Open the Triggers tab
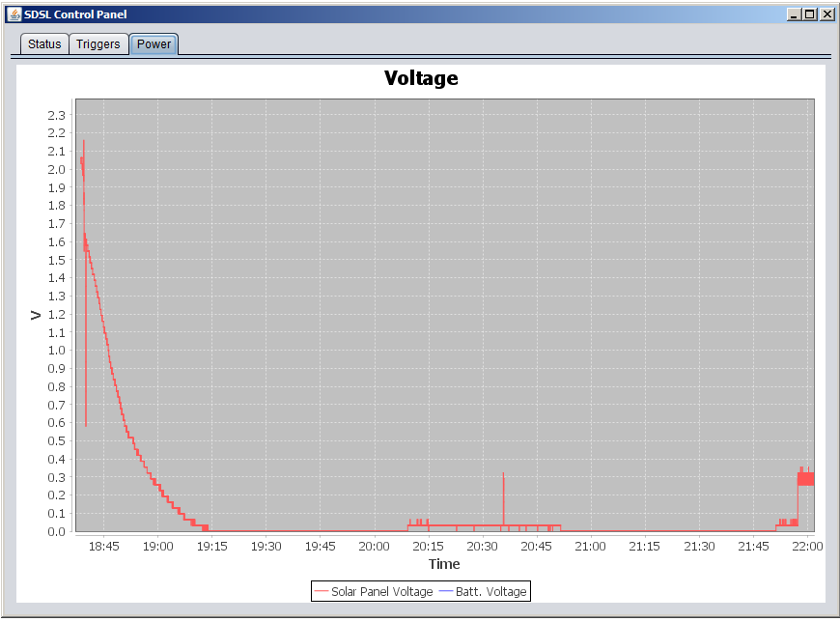This screenshot has width=840, height=622. click(x=98, y=43)
